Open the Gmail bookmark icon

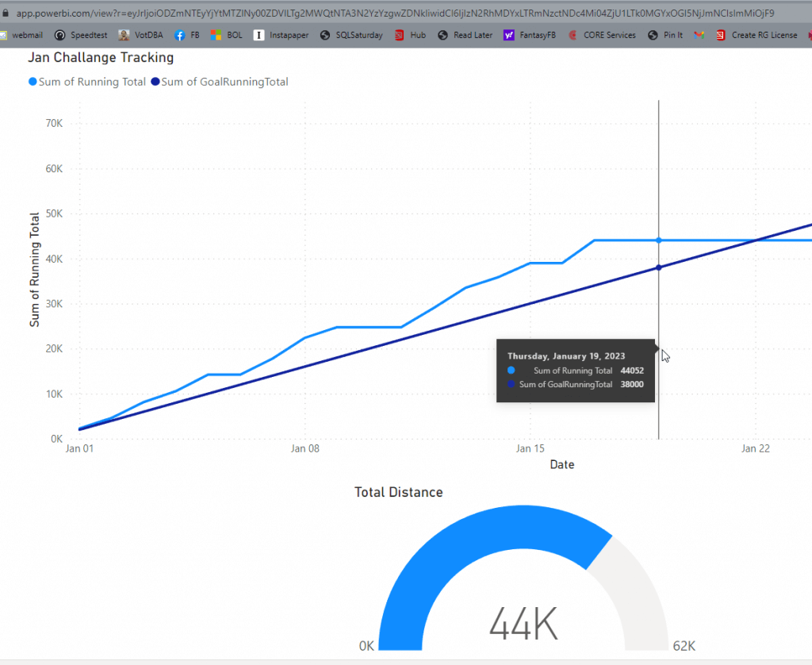coord(699,35)
